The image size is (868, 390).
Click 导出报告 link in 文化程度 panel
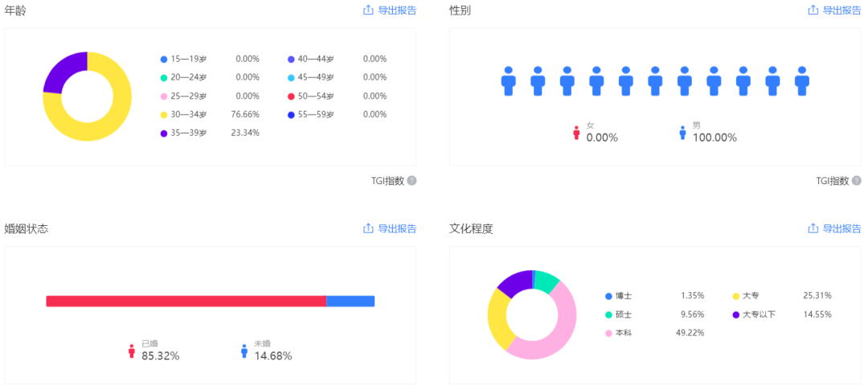pos(842,228)
